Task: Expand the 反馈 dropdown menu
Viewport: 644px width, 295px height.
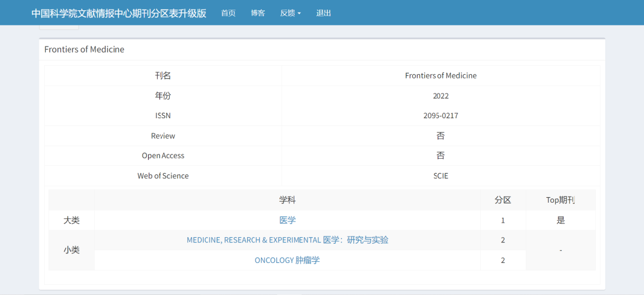Action: point(291,13)
